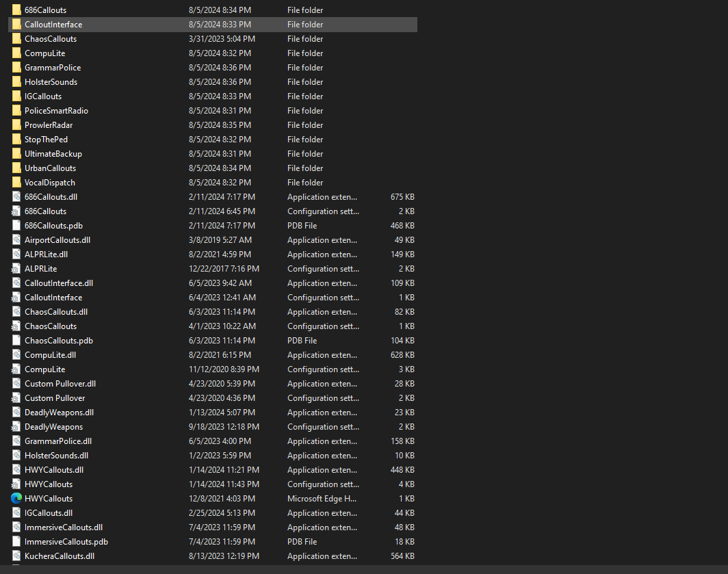Click the 104 KB size cell
728x574 pixels.
tap(402, 341)
